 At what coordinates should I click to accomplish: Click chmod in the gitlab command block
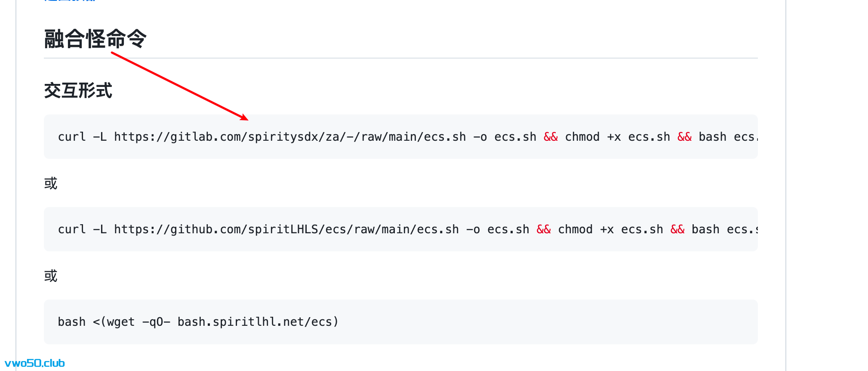[582, 137]
